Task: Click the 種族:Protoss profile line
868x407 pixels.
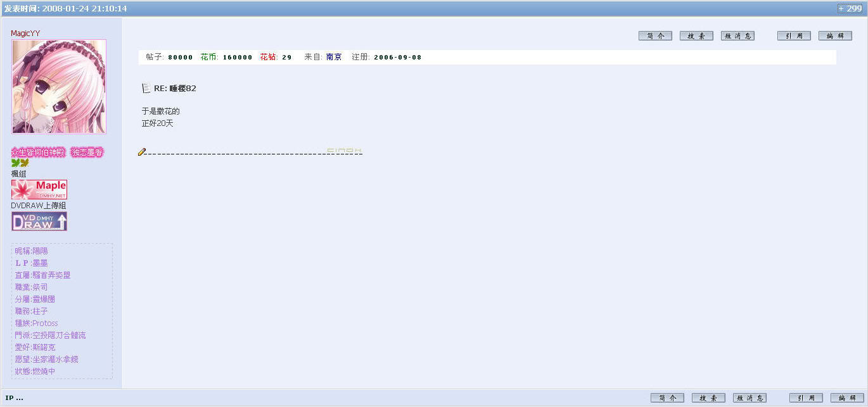Action: point(36,323)
